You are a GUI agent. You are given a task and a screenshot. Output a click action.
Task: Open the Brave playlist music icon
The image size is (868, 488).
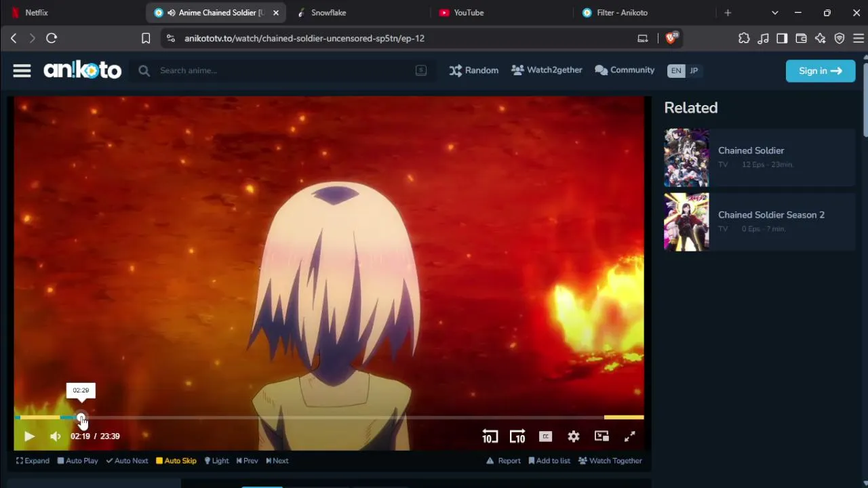click(x=763, y=39)
